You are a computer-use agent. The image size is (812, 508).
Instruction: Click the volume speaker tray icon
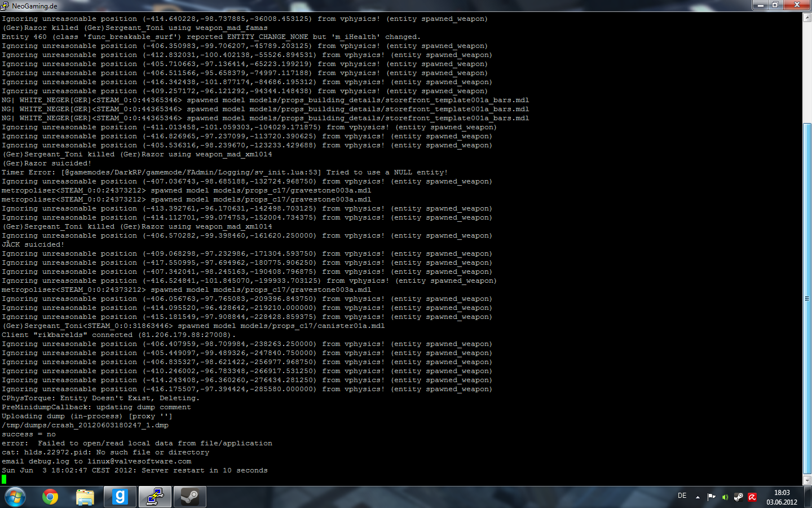point(725,497)
